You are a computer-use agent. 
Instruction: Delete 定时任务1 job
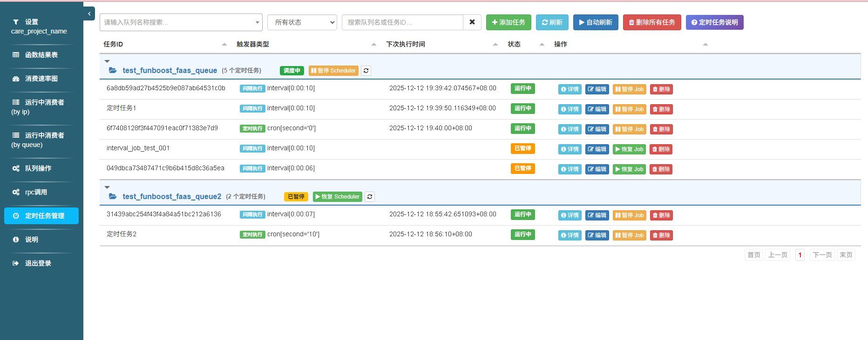661,109
